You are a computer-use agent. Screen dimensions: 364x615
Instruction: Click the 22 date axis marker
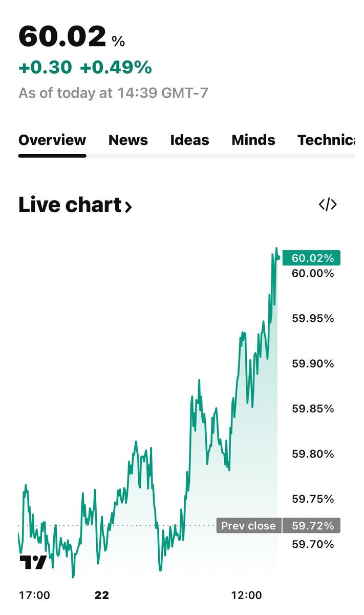[x=102, y=595]
